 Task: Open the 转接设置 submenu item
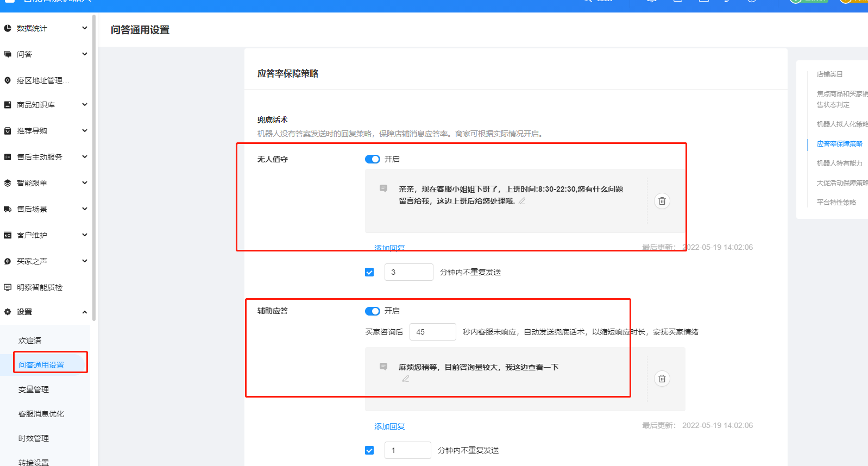point(34,462)
